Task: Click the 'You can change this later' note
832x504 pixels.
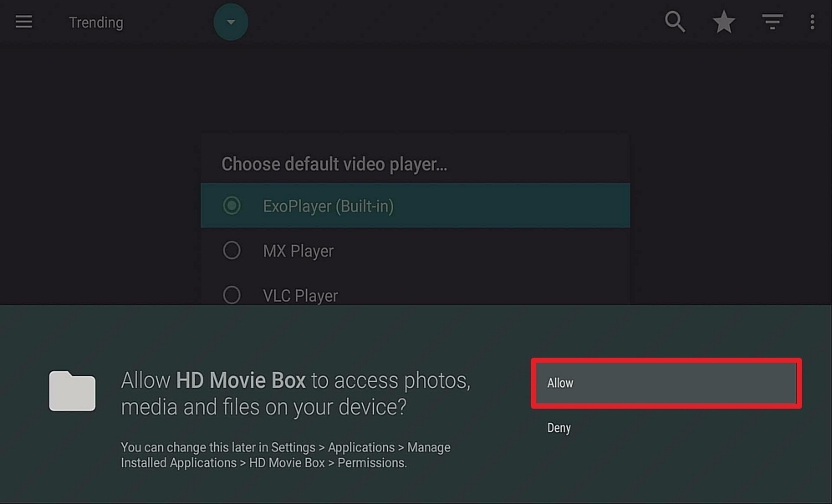Action: [285, 456]
